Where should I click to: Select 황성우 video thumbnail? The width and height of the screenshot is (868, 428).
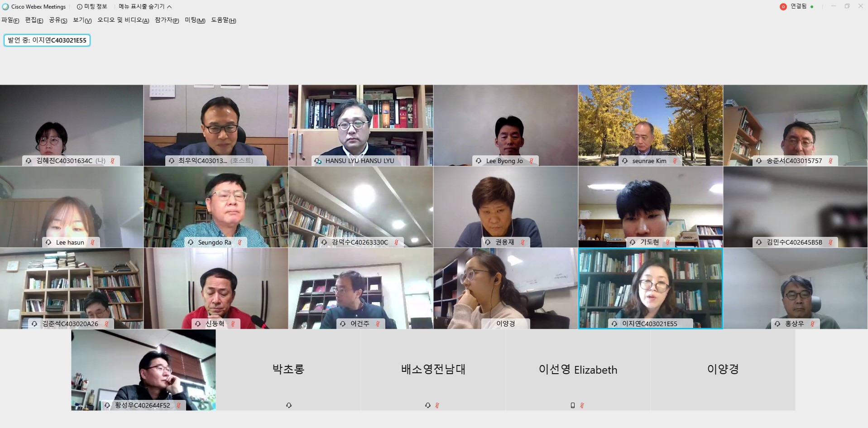(x=144, y=370)
